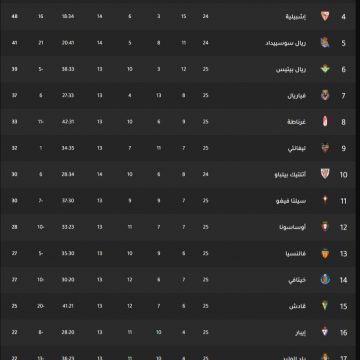
Task: Click the Cadiz yellow crest in row 15
Action: pos(325,306)
